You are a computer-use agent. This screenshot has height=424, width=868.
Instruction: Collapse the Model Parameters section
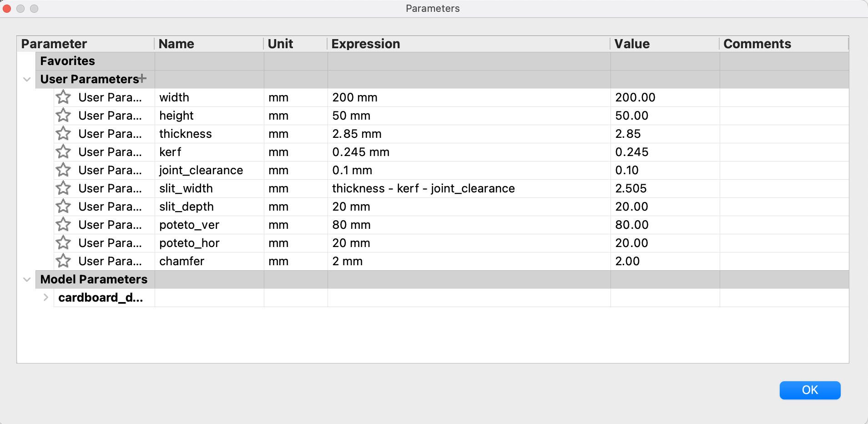coord(27,280)
